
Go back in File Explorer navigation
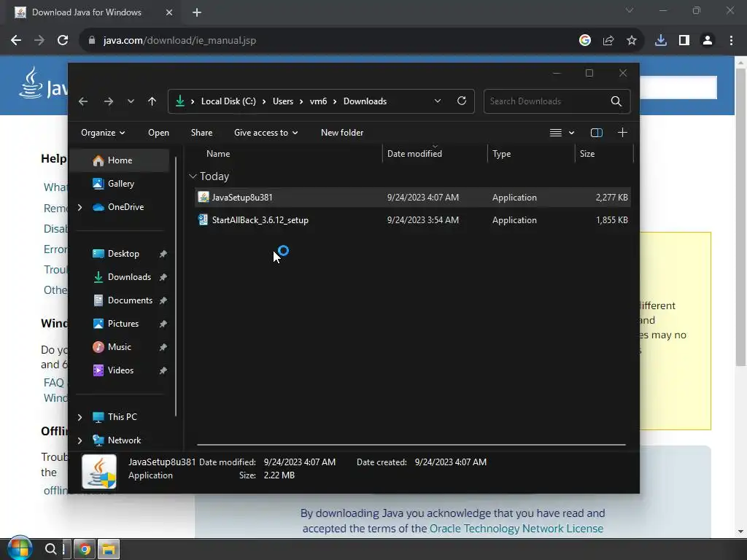83,101
